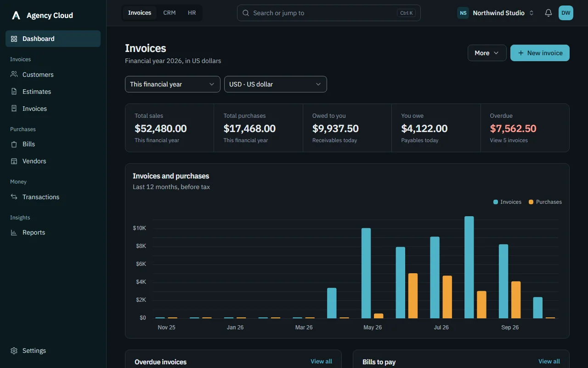Switch to the CRM app tab

(170, 13)
